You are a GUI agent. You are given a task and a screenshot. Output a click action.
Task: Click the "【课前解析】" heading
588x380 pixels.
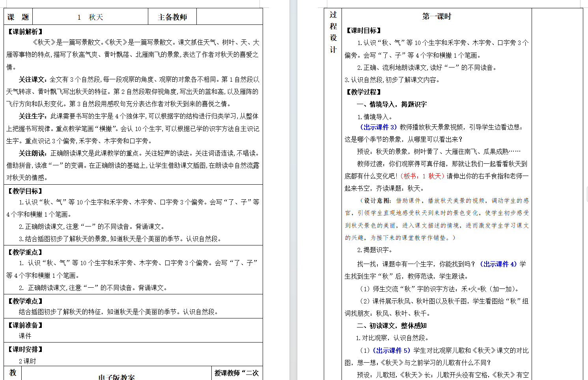coord(25,32)
